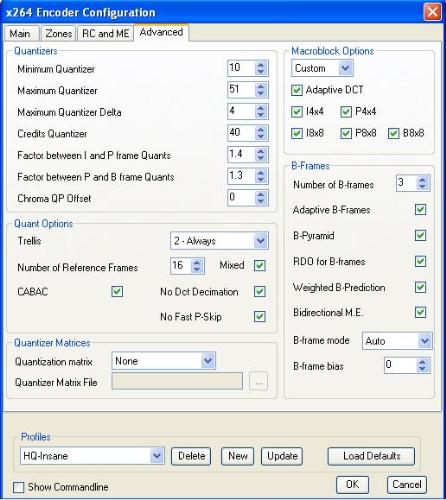Uncheck Weighted B-Prediction
This screenshot has width=446, height=500.
[x=420, y=287]
